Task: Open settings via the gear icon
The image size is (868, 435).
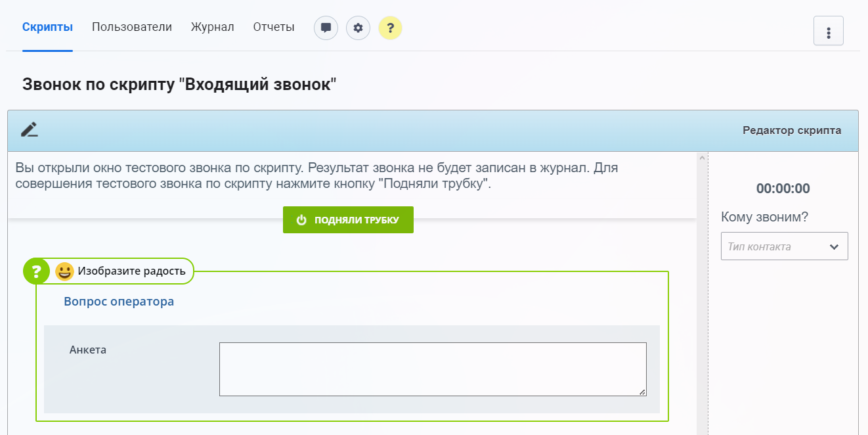Action: click(358, 28)
